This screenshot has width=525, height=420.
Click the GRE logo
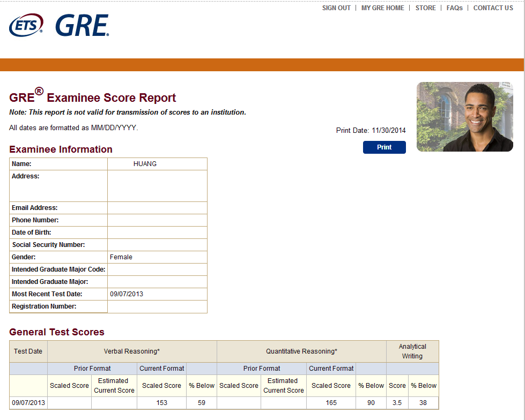(83, 25)
